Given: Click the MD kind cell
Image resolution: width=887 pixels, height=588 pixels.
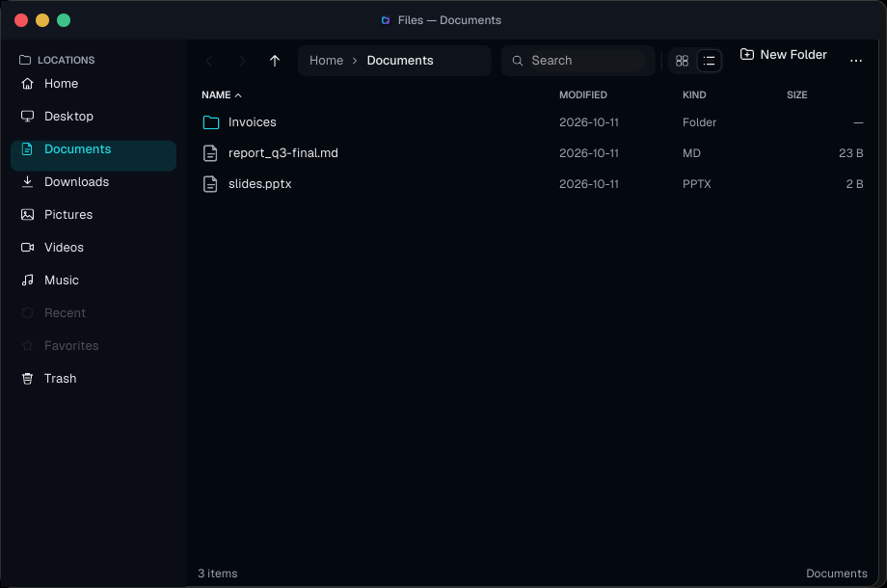Looking at the screenshot, I should pyautogui.click(x=691, y=153).
